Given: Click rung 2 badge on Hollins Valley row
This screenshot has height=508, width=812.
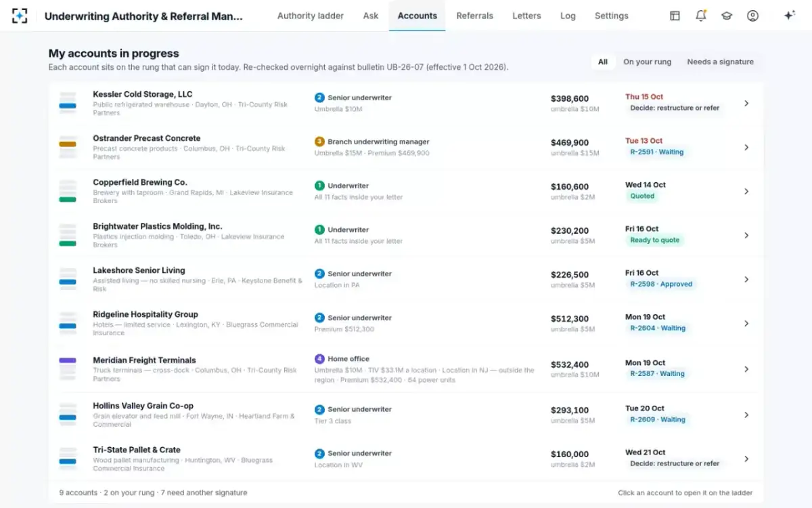Looking at the screenshot, I should [x=319, y=409].
